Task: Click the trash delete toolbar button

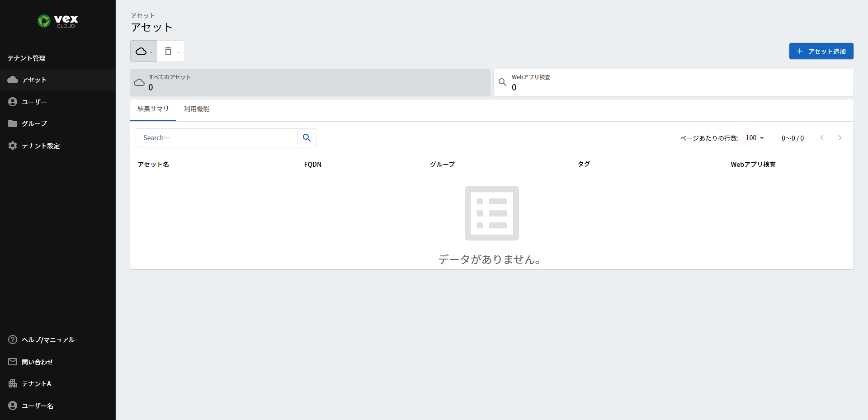Action: (x=171, y=51)
